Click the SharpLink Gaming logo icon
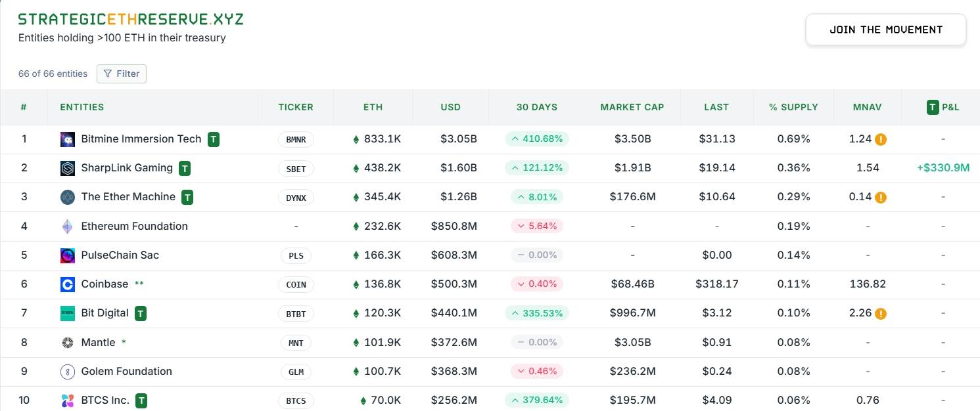The height and width of the screenshot is (411, 980). (68, 168)
